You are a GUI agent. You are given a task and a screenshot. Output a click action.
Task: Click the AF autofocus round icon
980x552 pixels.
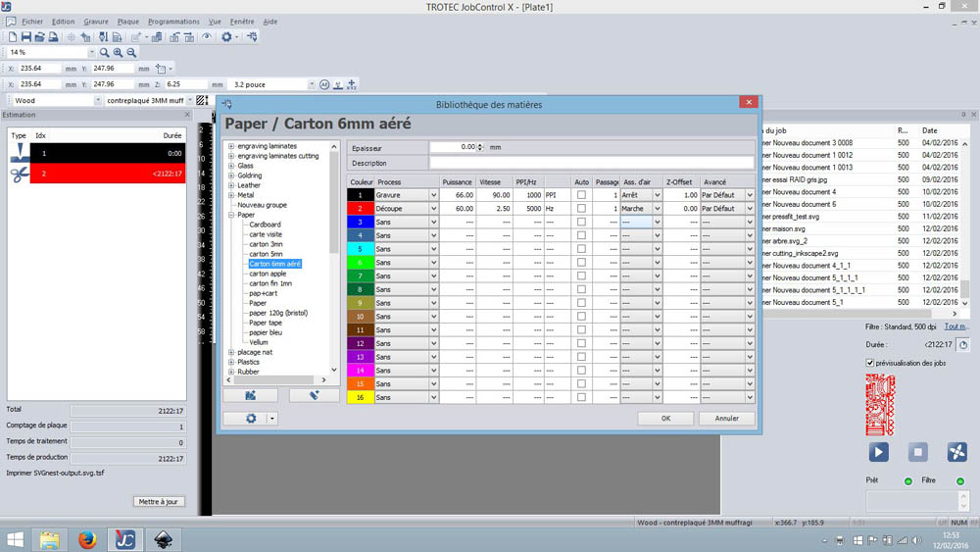tap(324, 84)
